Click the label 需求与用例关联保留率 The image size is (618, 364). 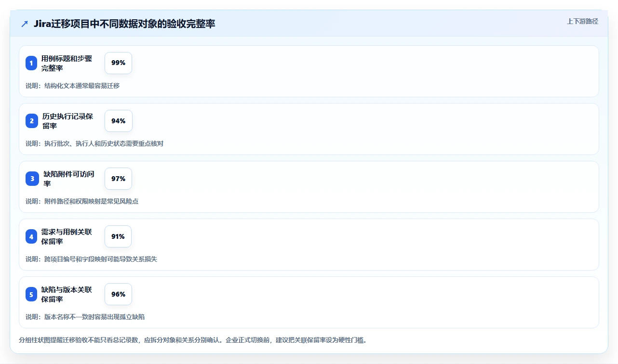coord(67,236)
